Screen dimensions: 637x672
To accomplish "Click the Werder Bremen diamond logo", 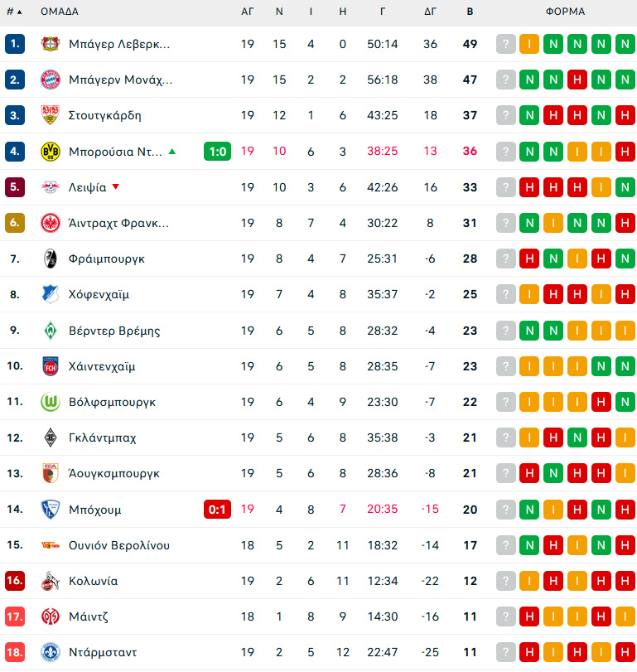I will coord(51,331).
